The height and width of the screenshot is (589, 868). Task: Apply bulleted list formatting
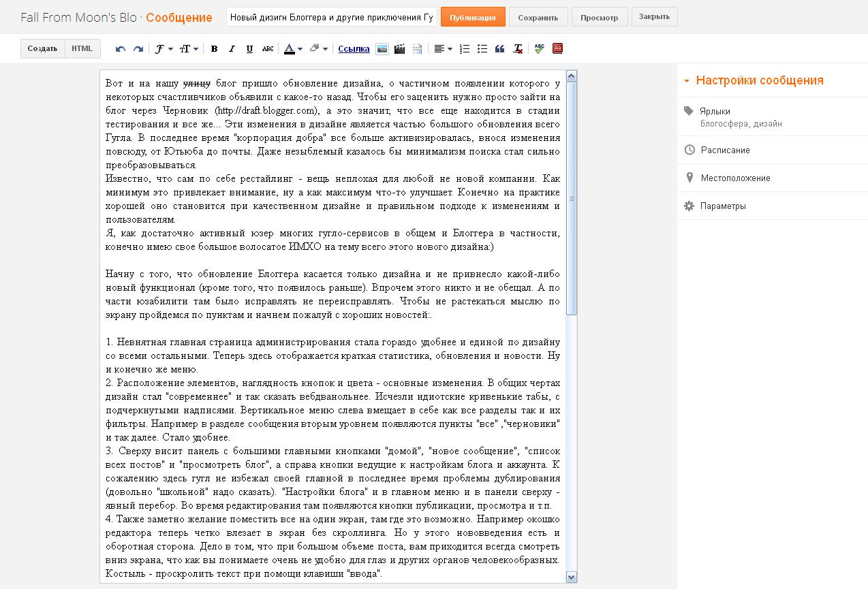[x=482, y=49]
